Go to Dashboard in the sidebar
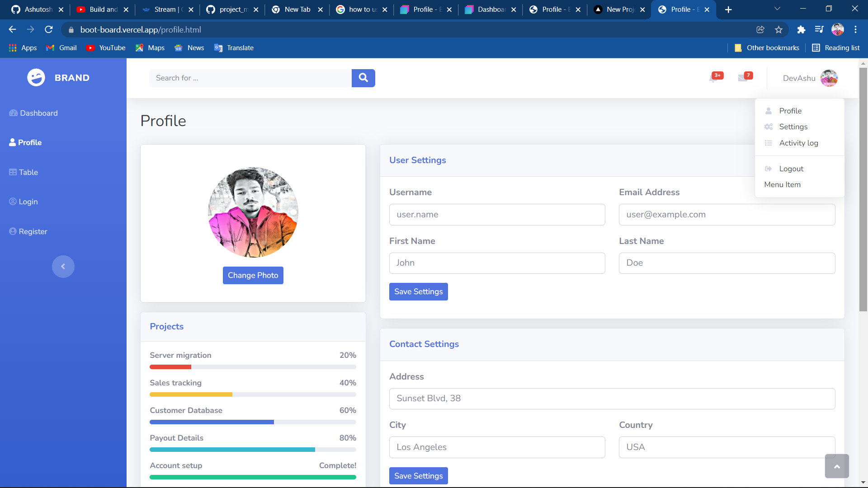Image resolution: width=868 pixels, height=488 pixels. point(33,113)
